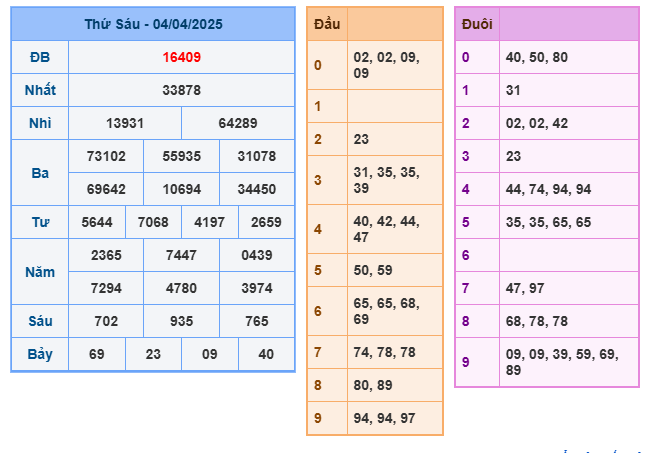Click Đuôi row 0 values 40, 50, 80

pos(537,57)
